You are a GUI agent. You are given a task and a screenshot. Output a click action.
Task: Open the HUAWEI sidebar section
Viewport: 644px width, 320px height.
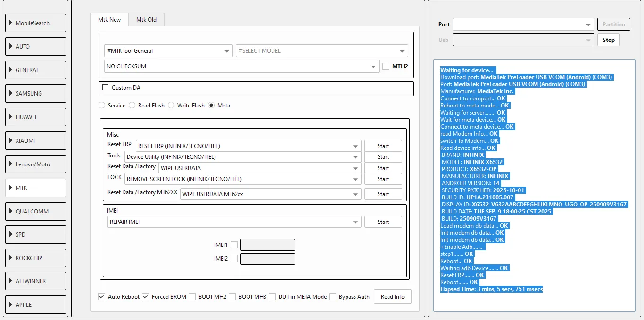[35, 117]
